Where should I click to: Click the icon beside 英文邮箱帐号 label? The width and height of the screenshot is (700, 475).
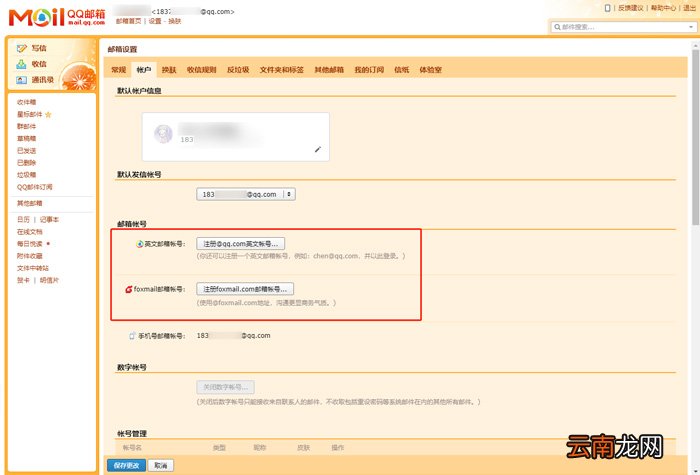click(x=140, y=244)
